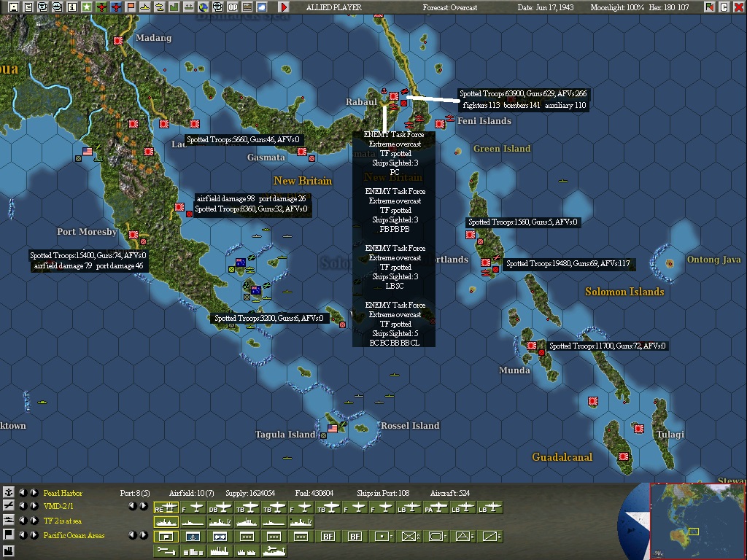Click the 'Ships in Port: 108' text

point(383,493)
